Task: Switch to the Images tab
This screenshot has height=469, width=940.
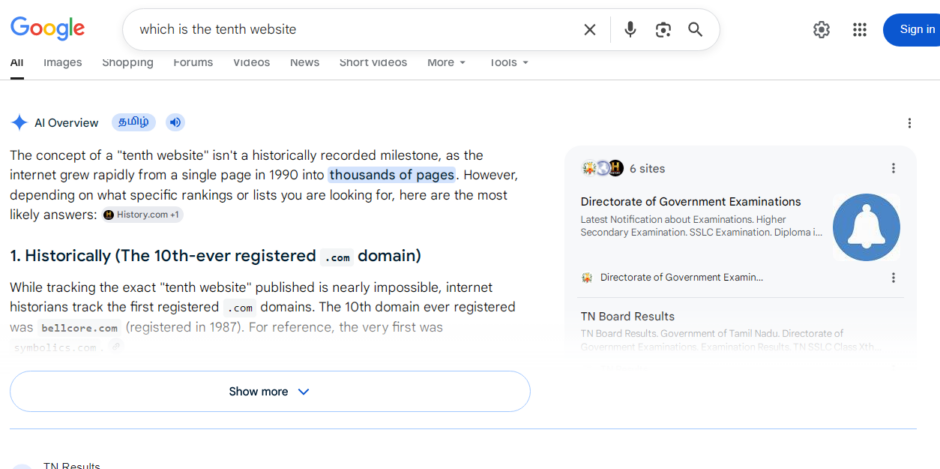Action: click(62, 62)
